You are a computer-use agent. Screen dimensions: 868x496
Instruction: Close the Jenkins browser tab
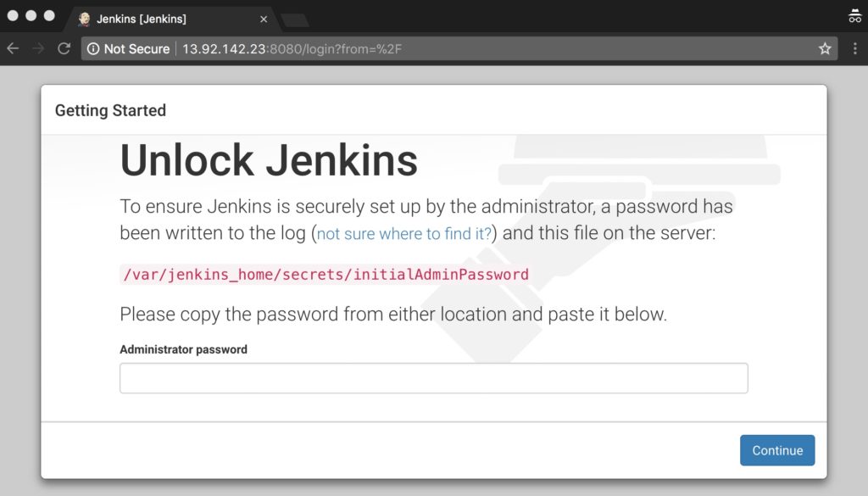pos(264,19)
